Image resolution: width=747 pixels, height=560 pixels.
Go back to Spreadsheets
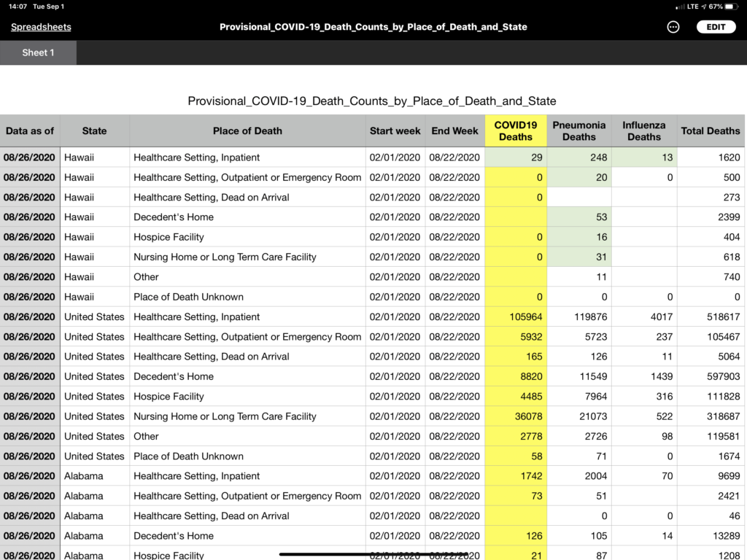41,27
